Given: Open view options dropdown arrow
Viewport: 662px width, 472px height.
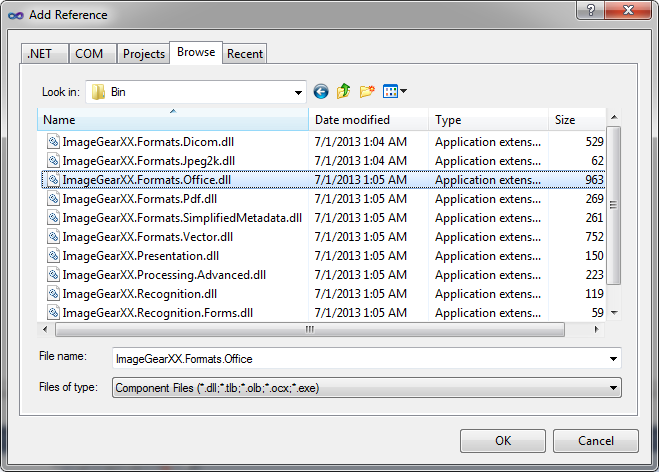Looking at the screenshot, I should pos(403,91).
